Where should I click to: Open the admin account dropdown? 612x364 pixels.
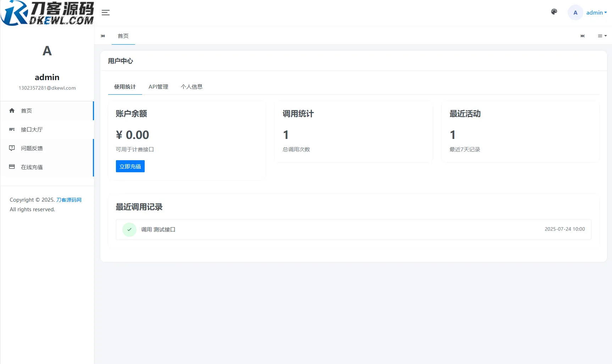(x=596, y=12)
